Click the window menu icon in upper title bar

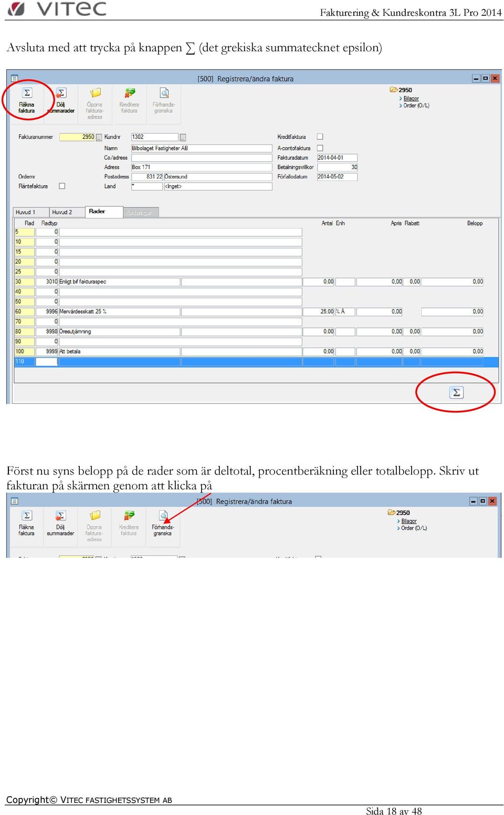click(14, 78)
